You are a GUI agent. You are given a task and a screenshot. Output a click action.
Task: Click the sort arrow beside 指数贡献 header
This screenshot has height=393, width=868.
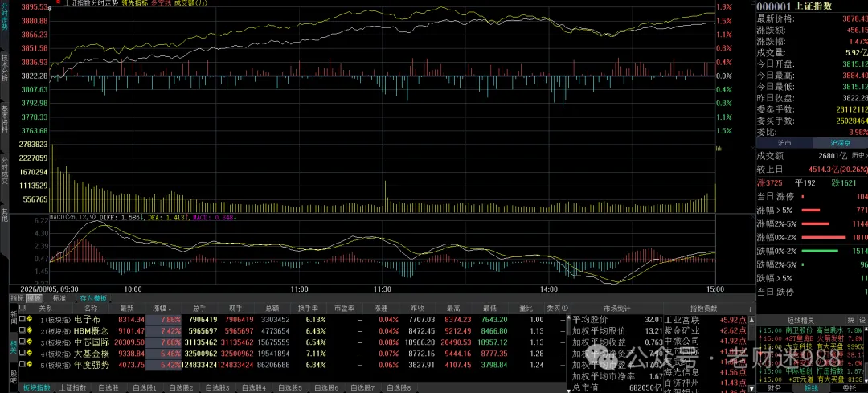(x=750, y=309)
